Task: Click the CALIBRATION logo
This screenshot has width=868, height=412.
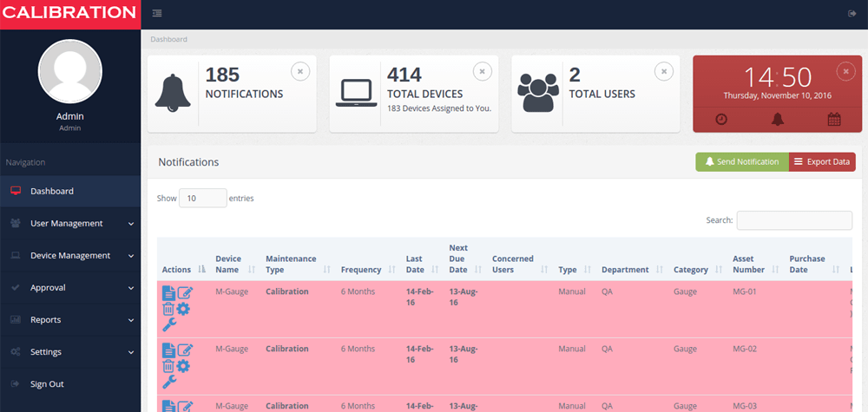Action: pyautogui.click(x=70, y=13)
